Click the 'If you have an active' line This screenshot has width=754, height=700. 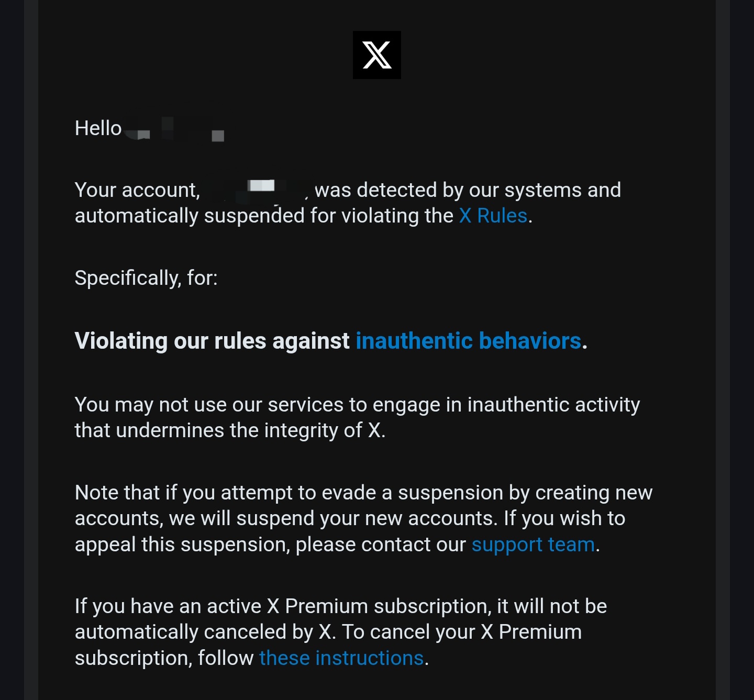click(340, 606)
